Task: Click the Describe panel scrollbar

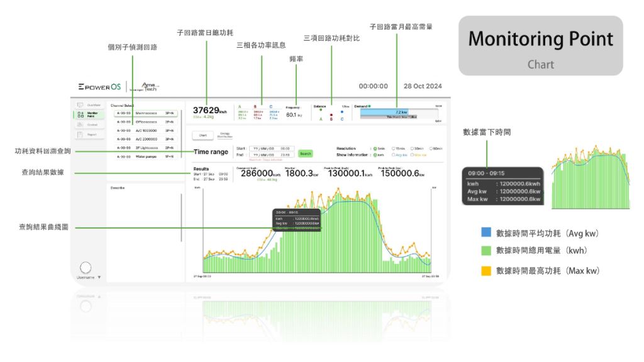Action: [181, 217]
